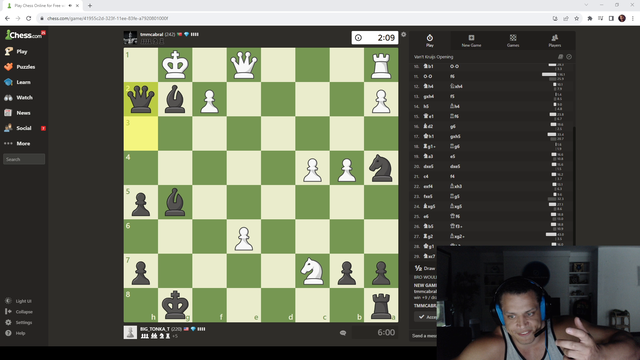Jump to move 25 e6
The width and height of the screenshot is (640, 360).
coord(426,216)
